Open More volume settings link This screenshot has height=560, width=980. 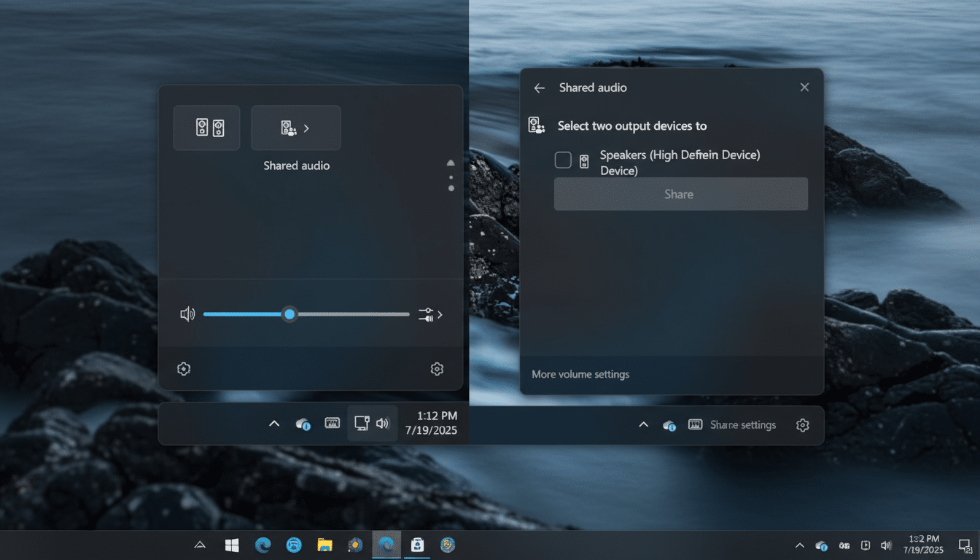coord(580,374)
